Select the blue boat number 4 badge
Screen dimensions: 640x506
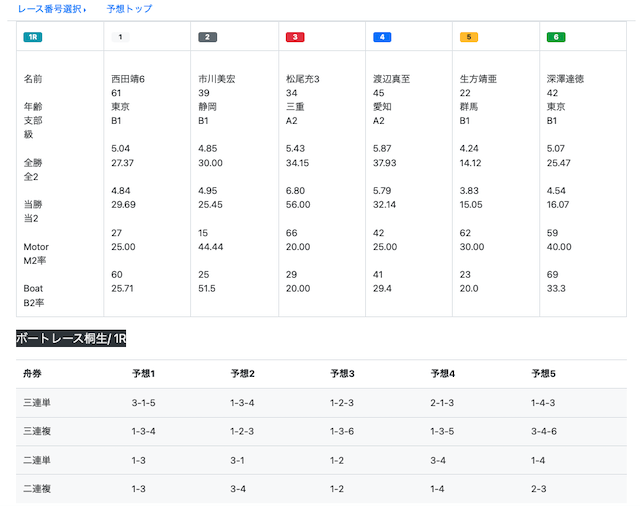(x=382, y=37)
